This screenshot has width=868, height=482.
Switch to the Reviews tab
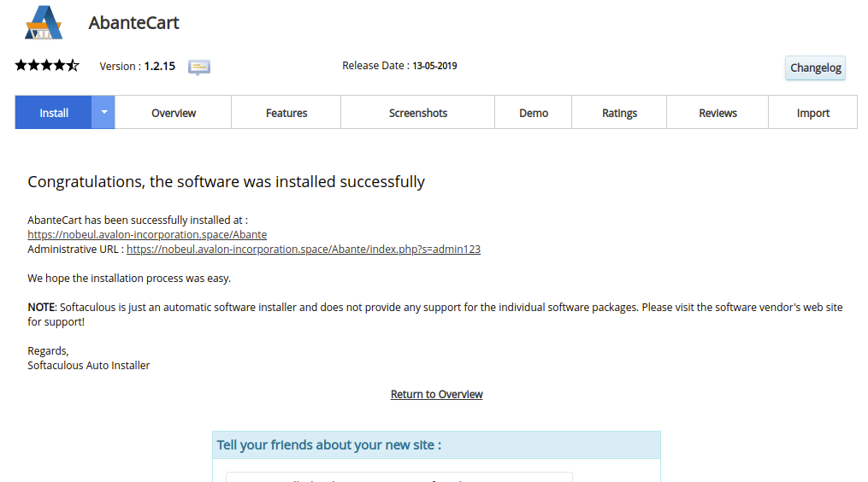tap(718, 112)
